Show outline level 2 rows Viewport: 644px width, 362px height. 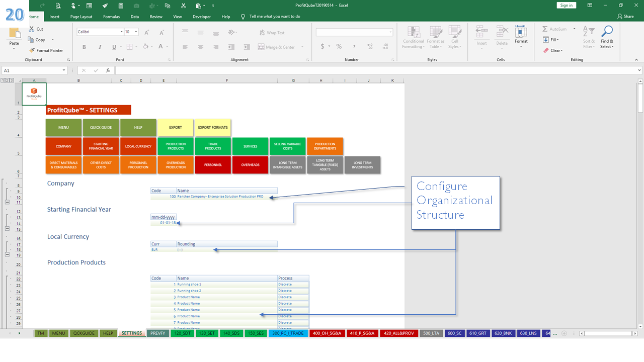coord(7,80)
